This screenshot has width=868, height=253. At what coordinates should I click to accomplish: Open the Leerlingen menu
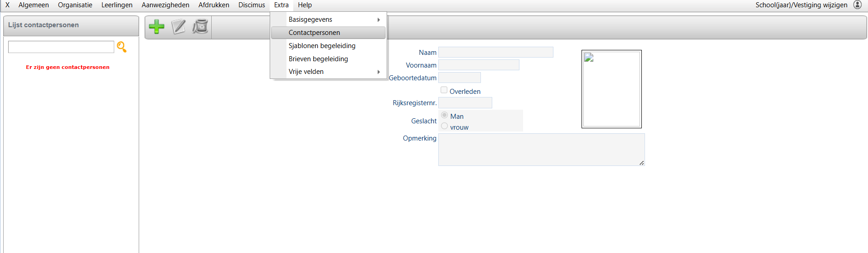click(117, 5)
